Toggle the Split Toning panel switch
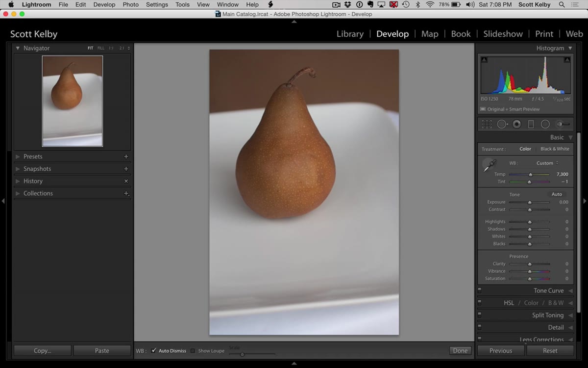588x368 pixels. pos(479,315)
